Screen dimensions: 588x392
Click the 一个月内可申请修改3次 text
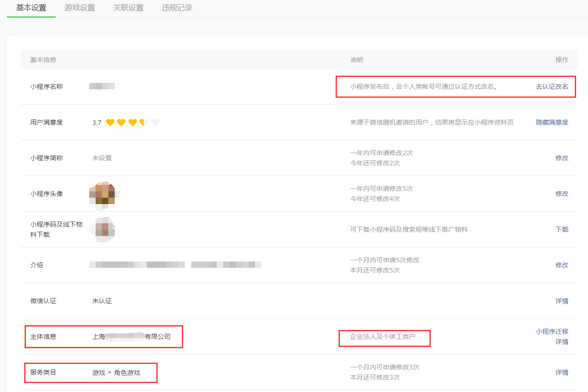(x=384, y=367)
